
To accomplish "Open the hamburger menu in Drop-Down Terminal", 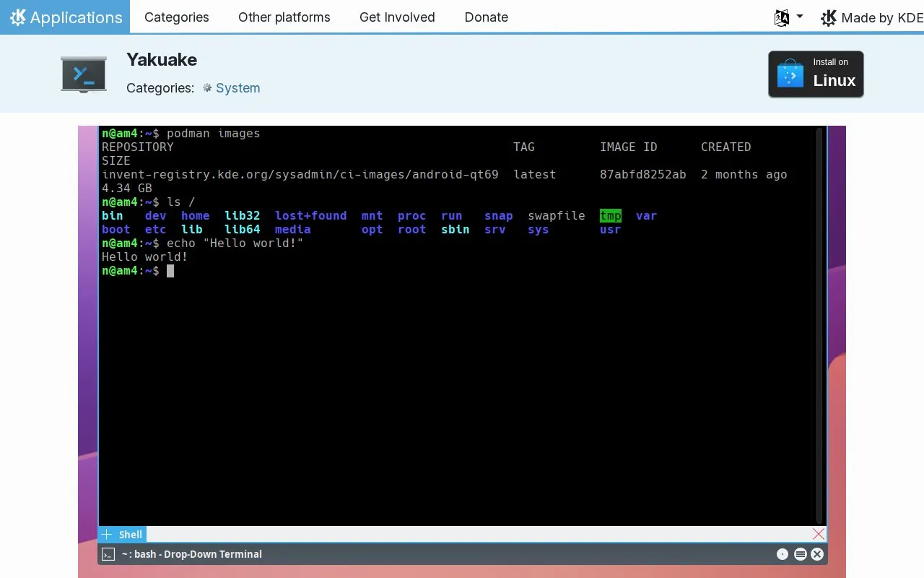I will click(800, 554).
